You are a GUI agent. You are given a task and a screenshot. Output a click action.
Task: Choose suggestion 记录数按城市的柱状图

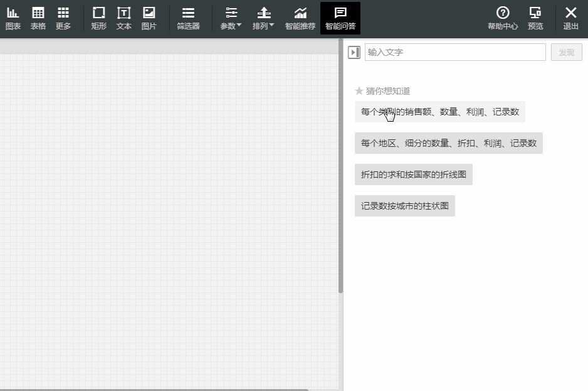pos(405,206)
